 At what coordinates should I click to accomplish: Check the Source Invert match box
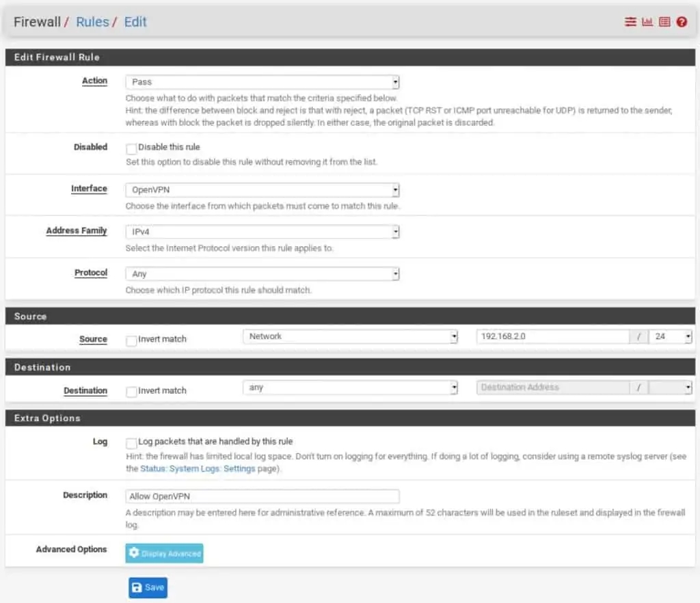[x=131, y=340]
